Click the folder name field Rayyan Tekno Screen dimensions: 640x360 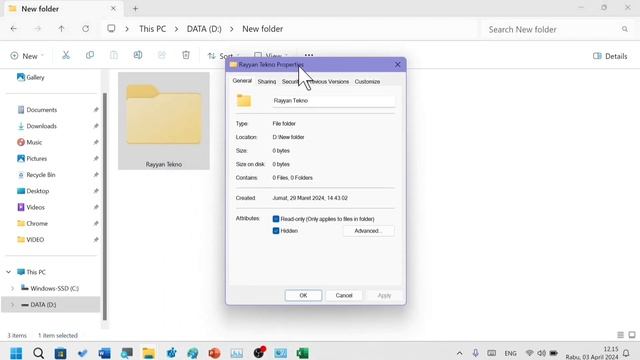[333, 100]
